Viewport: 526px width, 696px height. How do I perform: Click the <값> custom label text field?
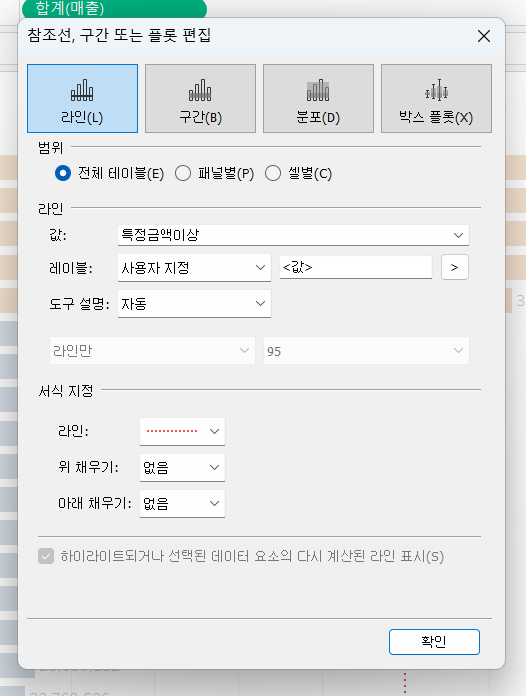[x=356, y=267]
